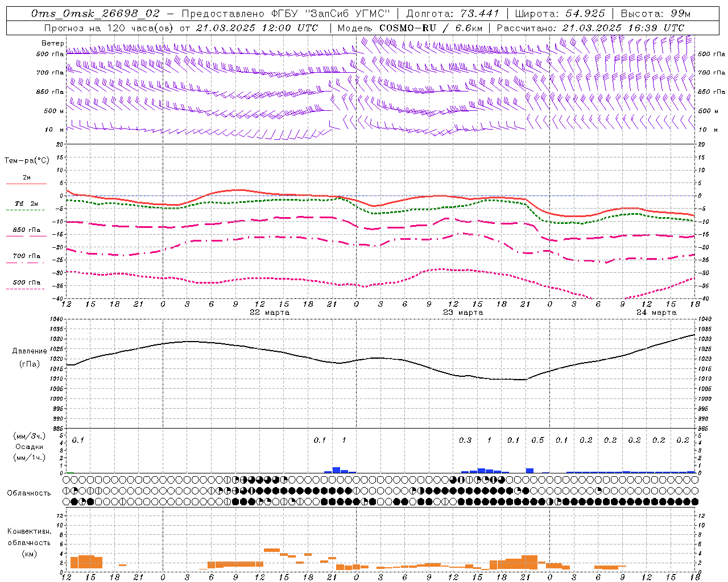
Task: Select the 22 марта date marker
Action: 270,312
